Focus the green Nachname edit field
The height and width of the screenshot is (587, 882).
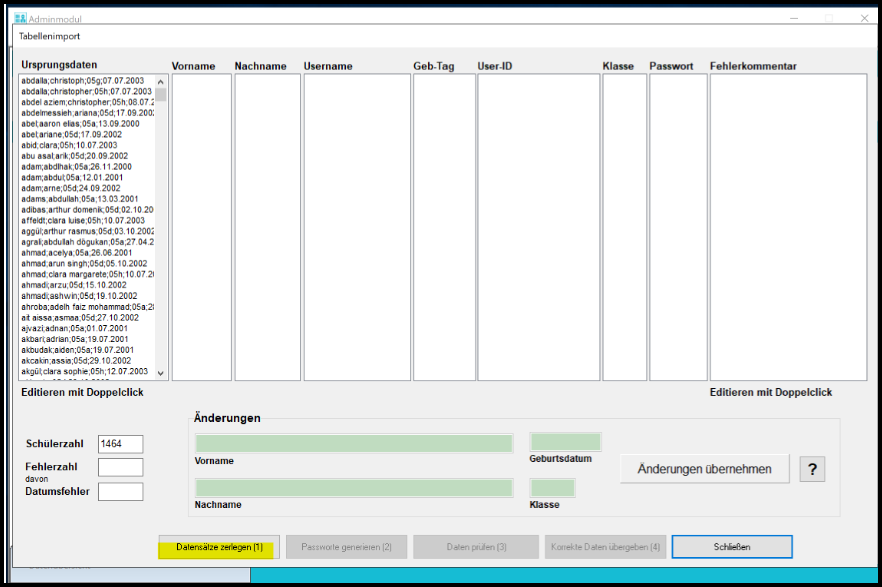point(354,488)
